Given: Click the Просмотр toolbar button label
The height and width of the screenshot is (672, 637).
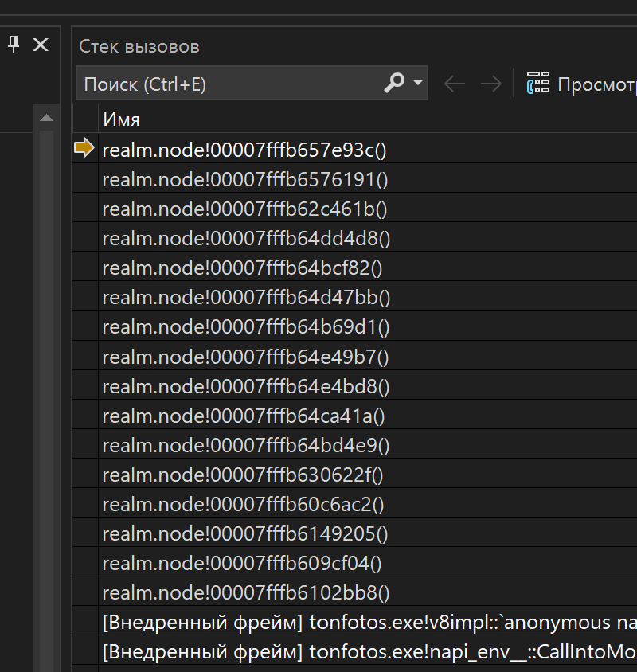Looking at the screenshot, I should (x=597, y=84).
